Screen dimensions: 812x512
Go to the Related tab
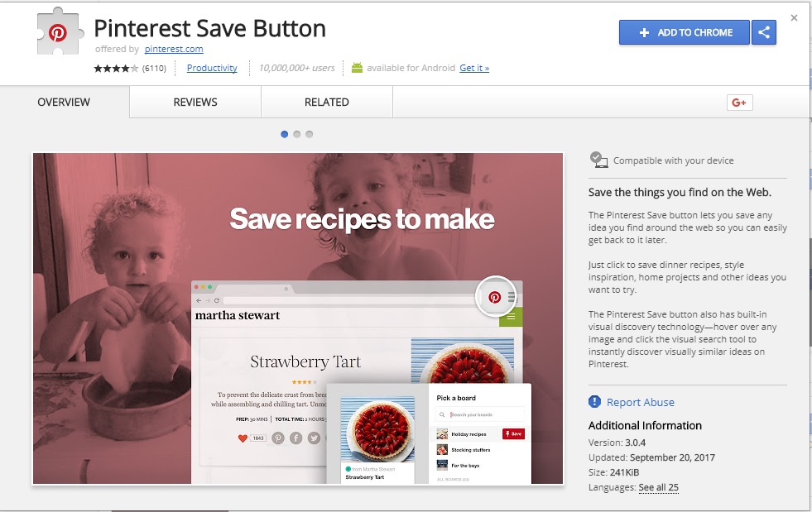pyautogui.click(x=327, y=102)
